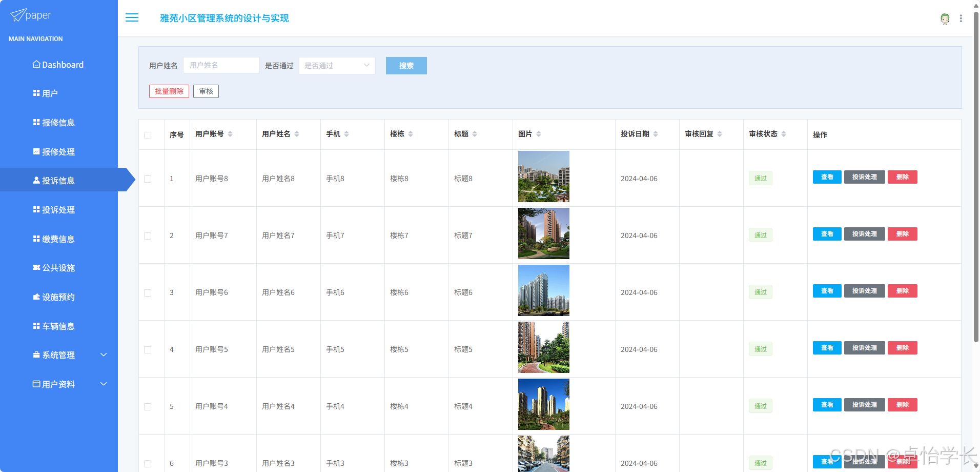This screenshot has width=980, height=472.
Task: Open the 是否通过 dropdown filter
Action: tap(337, 66)
